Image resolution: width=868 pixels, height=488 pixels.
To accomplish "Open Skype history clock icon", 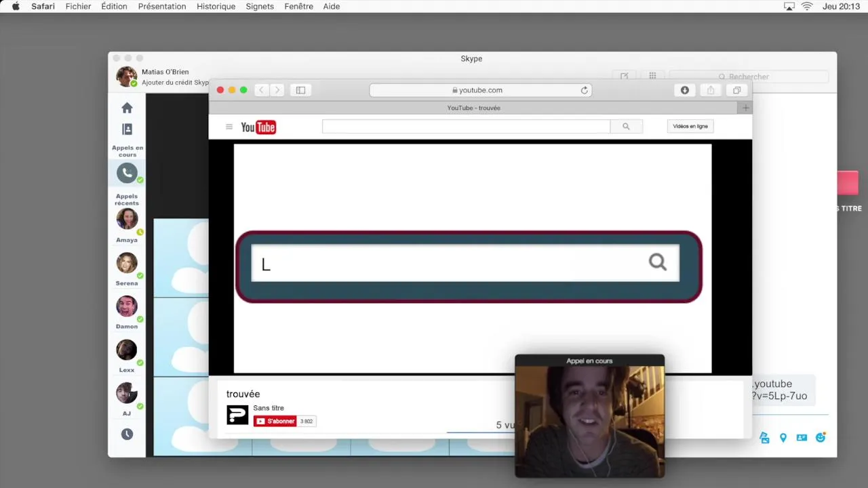I will click(127, 434).
